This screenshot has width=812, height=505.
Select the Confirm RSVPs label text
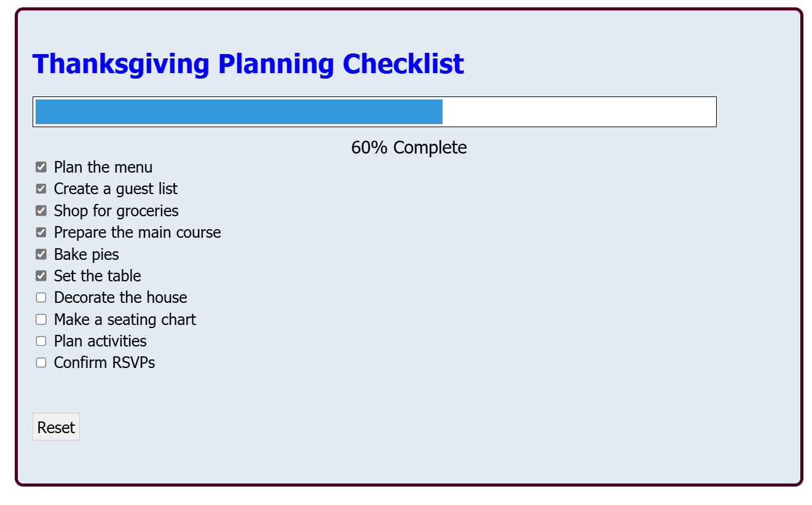(104, 362)
